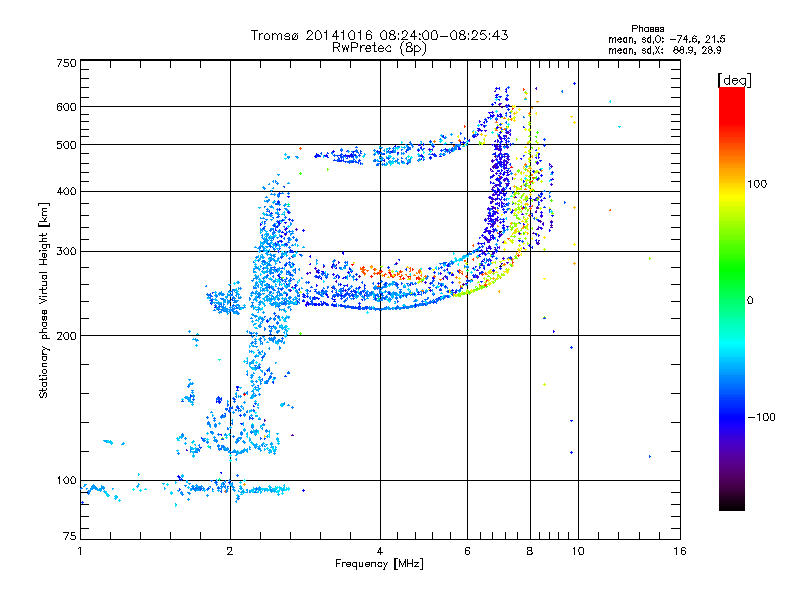This screenshot has width=800, height=600.
Task: Click the x-axis tick label '10'
Action: [578, 551]
